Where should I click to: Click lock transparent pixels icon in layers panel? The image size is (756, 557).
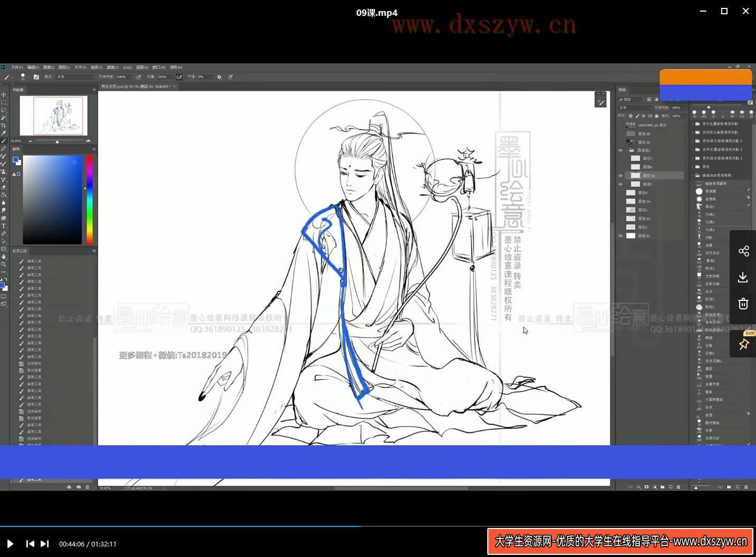(631, 116)
